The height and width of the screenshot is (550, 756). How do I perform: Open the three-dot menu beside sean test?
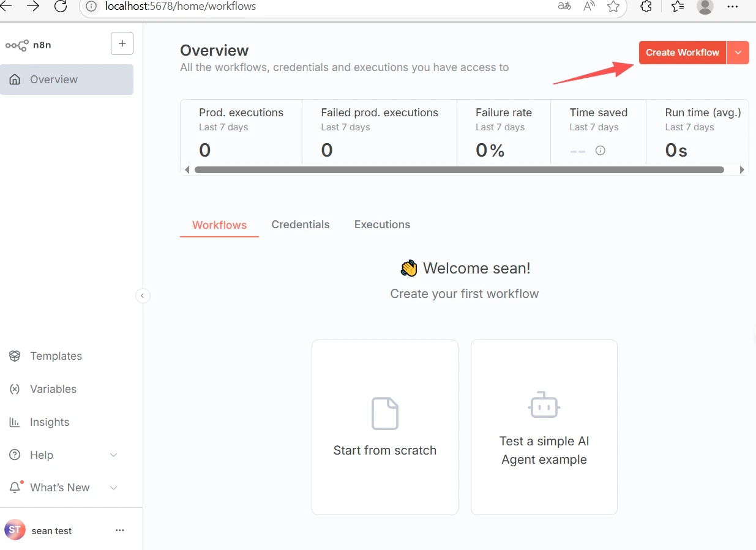click(120, 530)
